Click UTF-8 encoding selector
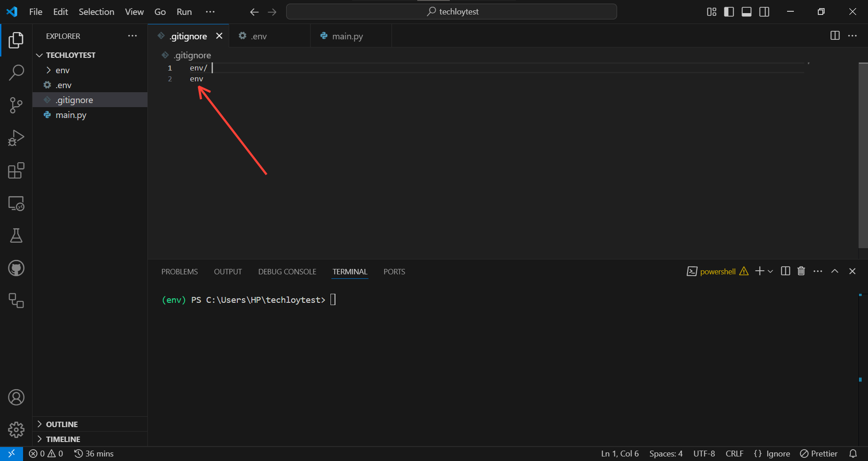This screenshot has width=868, height=461. [704, 453]
